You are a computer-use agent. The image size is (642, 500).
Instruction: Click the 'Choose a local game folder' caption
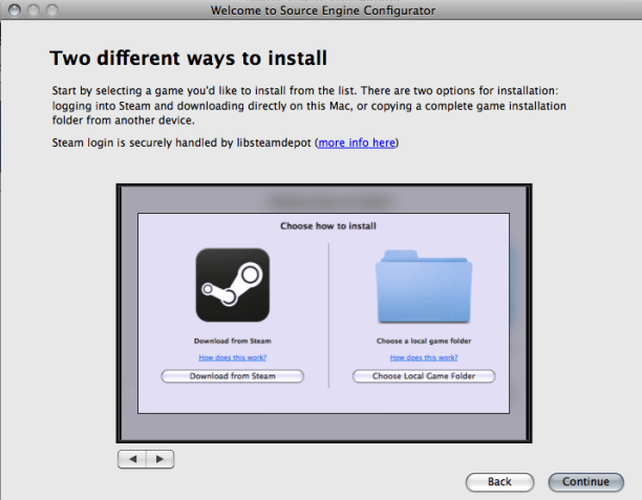tap(424, 341)
